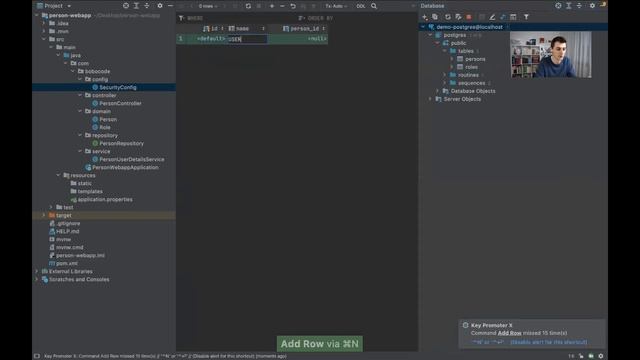The width and height of the screenshot is (640, 360).
Task: Select the PersonController class
Action: pyautogui.click(x=120, y=103)
